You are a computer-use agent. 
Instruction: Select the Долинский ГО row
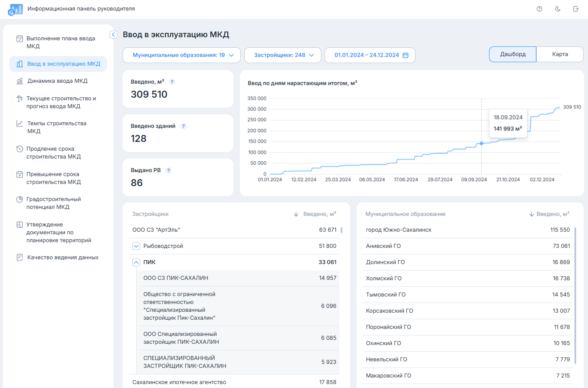pos(468,262)
